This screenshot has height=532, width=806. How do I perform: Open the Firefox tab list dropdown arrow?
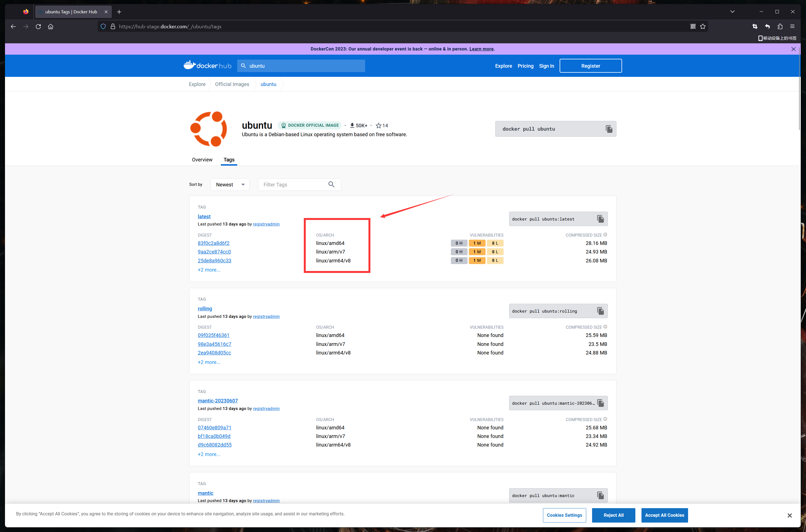(x=732, y=12)
